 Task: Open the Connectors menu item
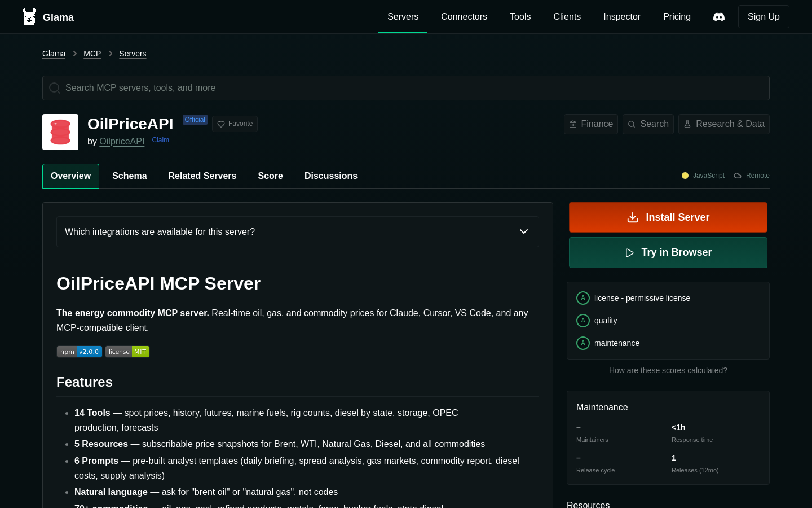point(464,17)
